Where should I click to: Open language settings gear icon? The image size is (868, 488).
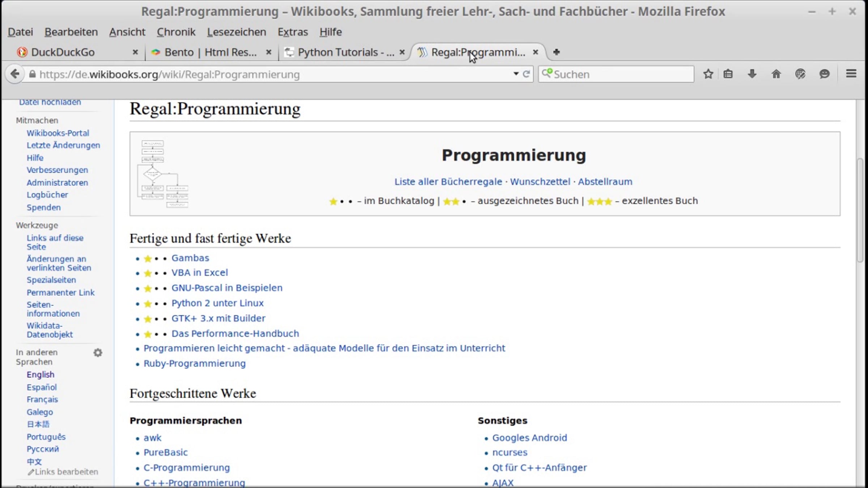coord(98,352)
